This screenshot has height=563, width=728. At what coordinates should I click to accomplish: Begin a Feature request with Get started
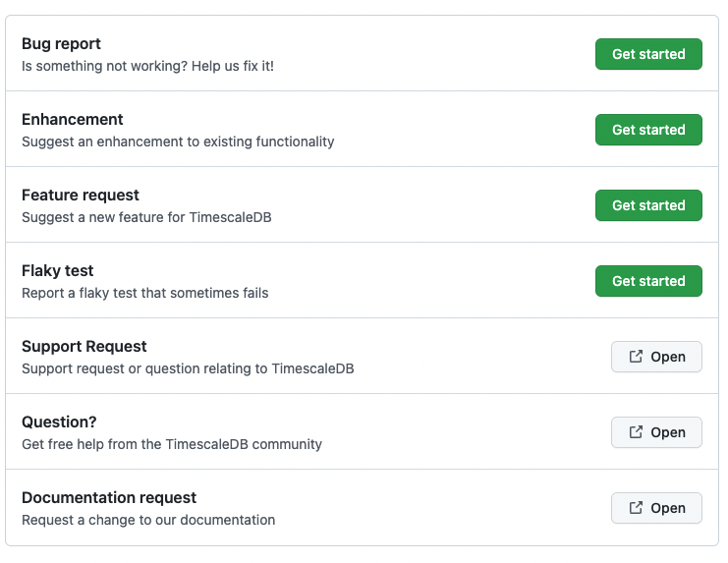(648, 205)
